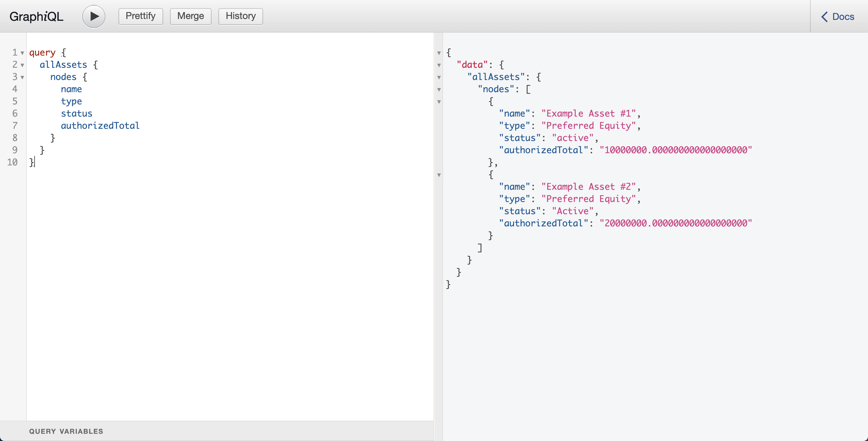Image resolution: width=868 pixels, height=441 pixels.
Task: Click the "Preferred Equity" value of Asset #2
Action: pyautogui.click(x=589, y=199)
